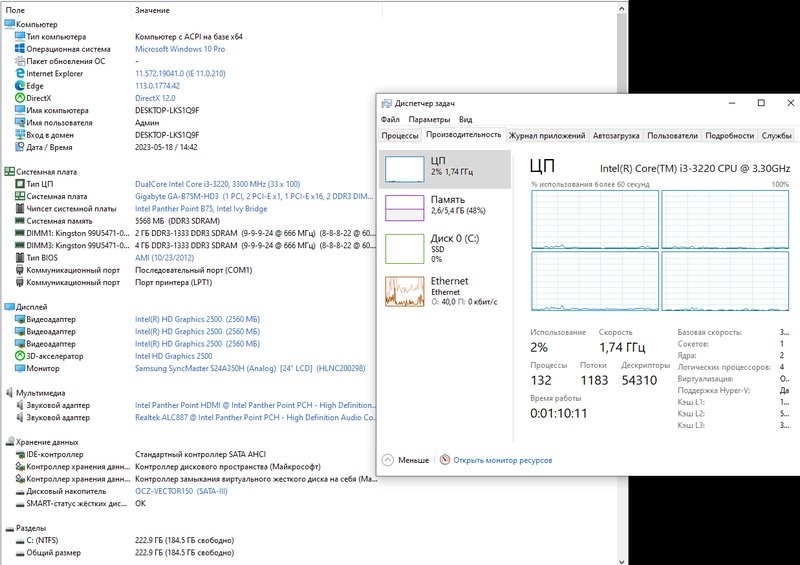This screenshot has height=565, width=800.
Task: Click the Intel Panther Point B75 chipset link
Action: pos(201,208)
